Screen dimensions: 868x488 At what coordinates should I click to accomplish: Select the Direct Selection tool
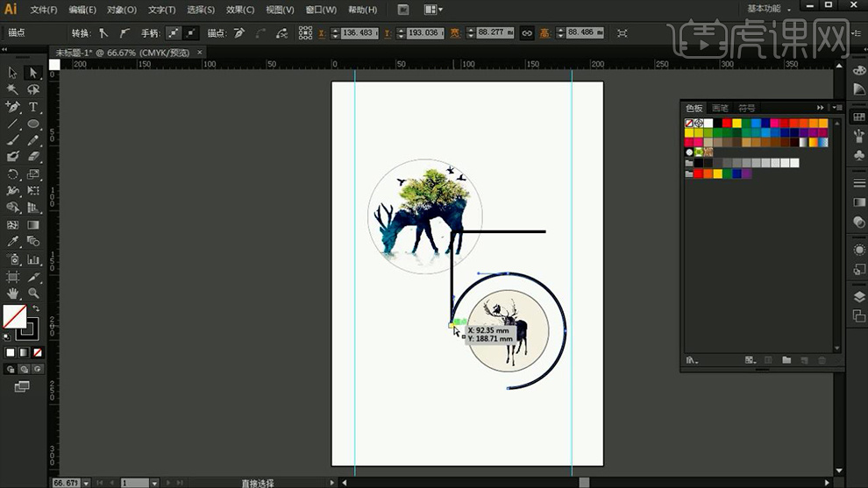coord(33,73)
